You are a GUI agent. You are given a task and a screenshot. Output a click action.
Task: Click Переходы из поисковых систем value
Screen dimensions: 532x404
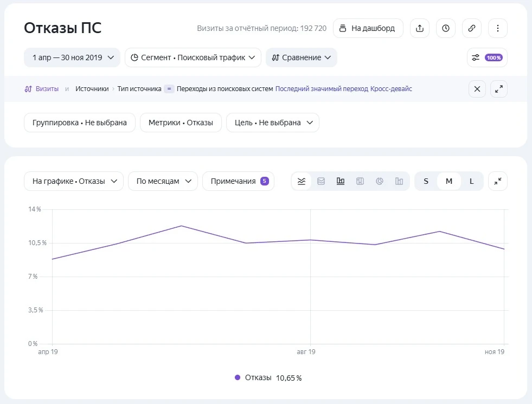click(x=225, y=89)
